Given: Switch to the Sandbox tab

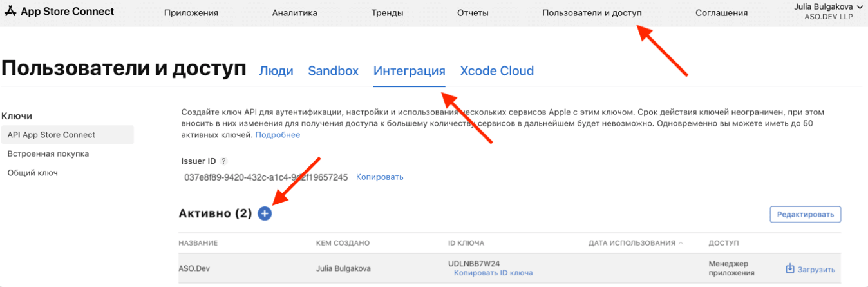Looking at the screenshot, I should coord(333,71).
